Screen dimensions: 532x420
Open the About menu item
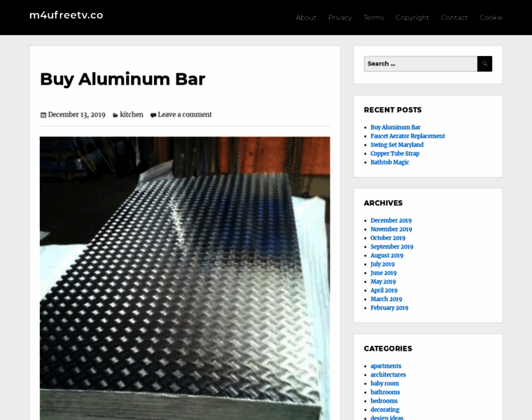point(306,17)
